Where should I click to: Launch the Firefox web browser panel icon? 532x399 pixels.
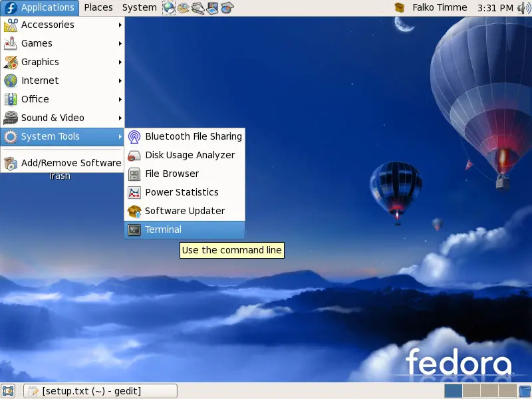169,8
